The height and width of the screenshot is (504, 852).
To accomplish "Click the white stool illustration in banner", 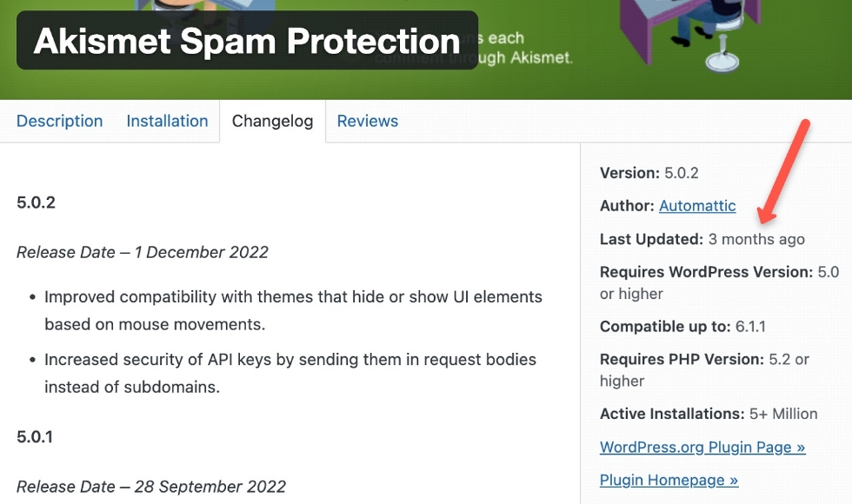I will click(722, 50).
